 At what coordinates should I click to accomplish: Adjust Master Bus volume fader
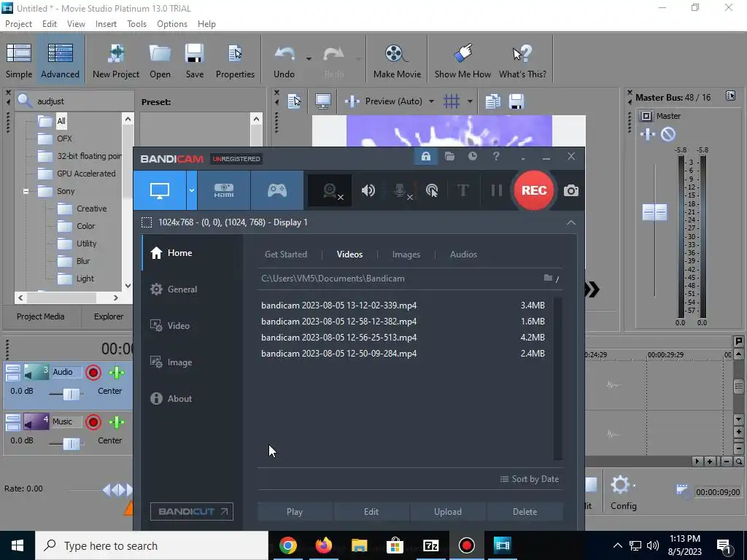tap(654, 212)
